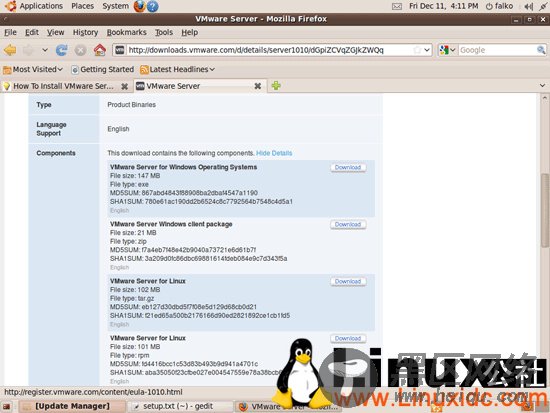Click the Windows MD5SUM checksum text
The image size is (550, 413).
(184, 193)
